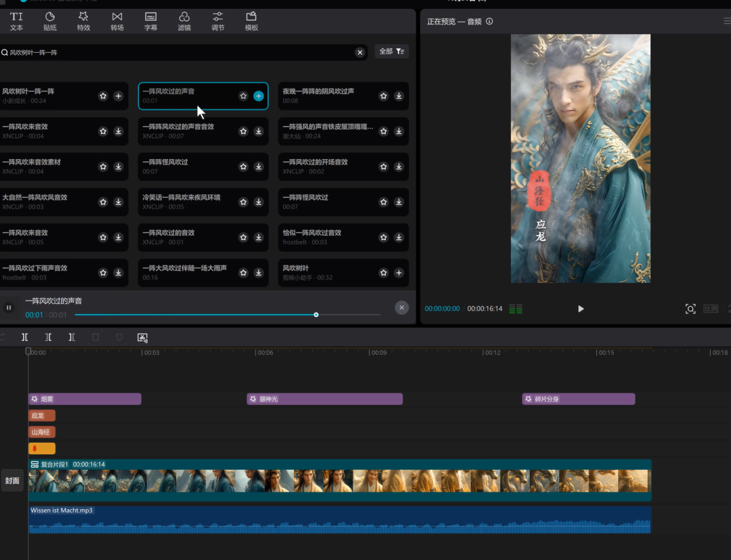Viewport: 731px width, 560px height.
Task: Select the 应龙 text clip
Action: point(42,416)
